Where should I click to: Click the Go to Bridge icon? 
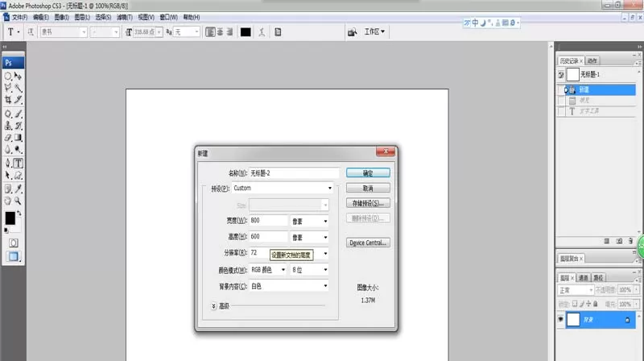352,31
